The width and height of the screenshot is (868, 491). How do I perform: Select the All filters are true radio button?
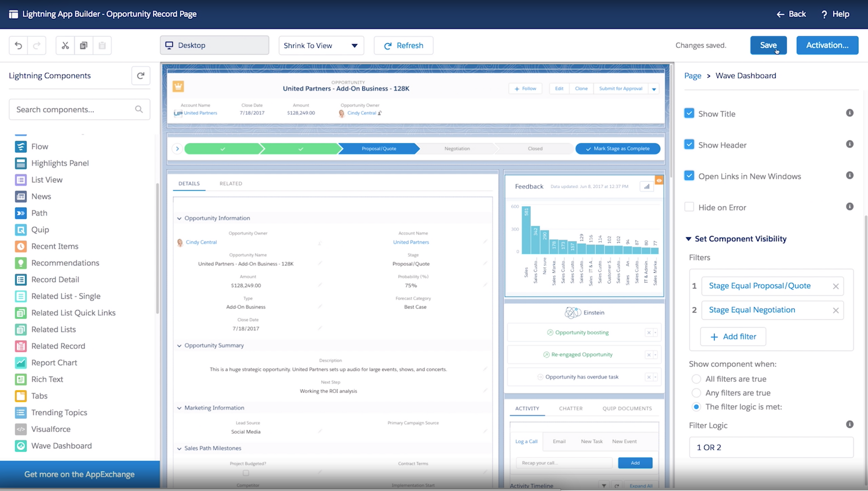point(695,379)
